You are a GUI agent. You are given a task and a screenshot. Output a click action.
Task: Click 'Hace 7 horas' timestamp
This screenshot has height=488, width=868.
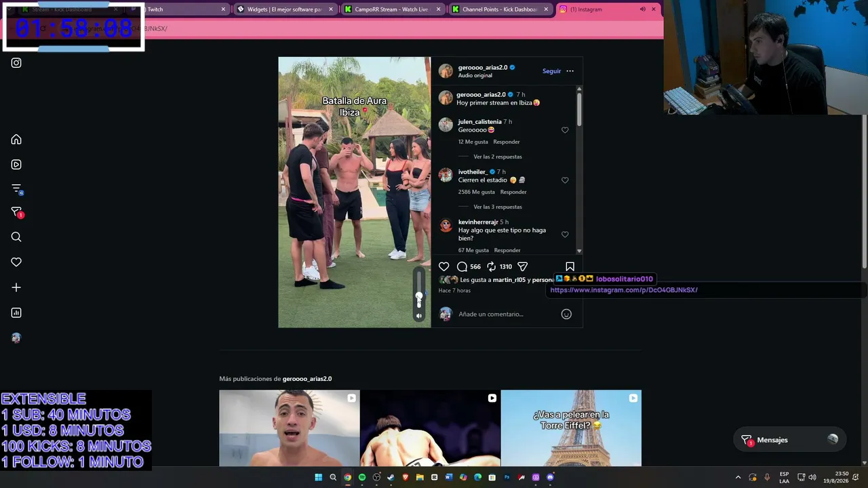coord(454,291)
